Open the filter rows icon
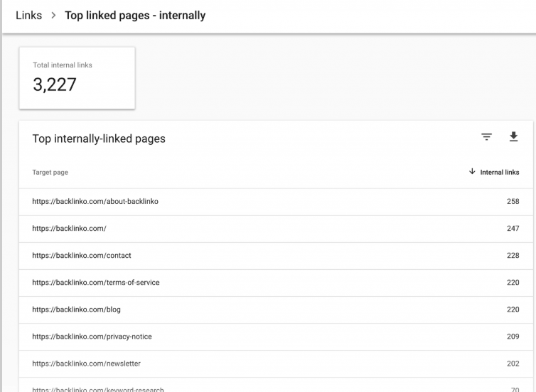 click(x=486, y=137)
